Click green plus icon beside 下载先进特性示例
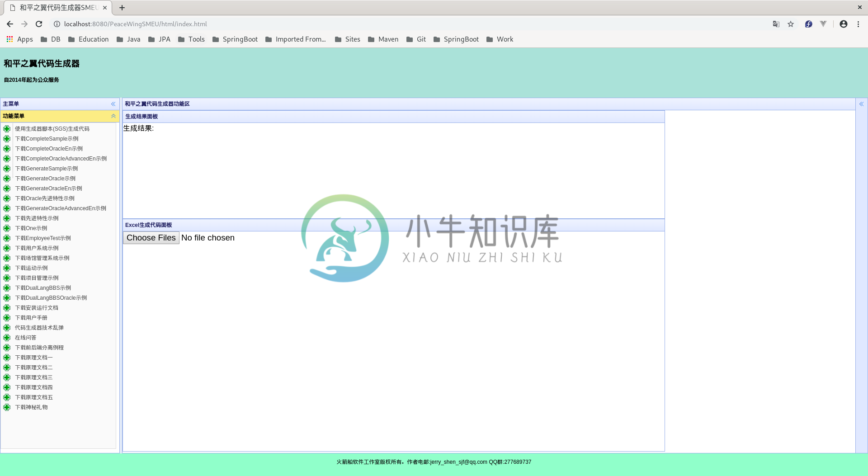 7,218
